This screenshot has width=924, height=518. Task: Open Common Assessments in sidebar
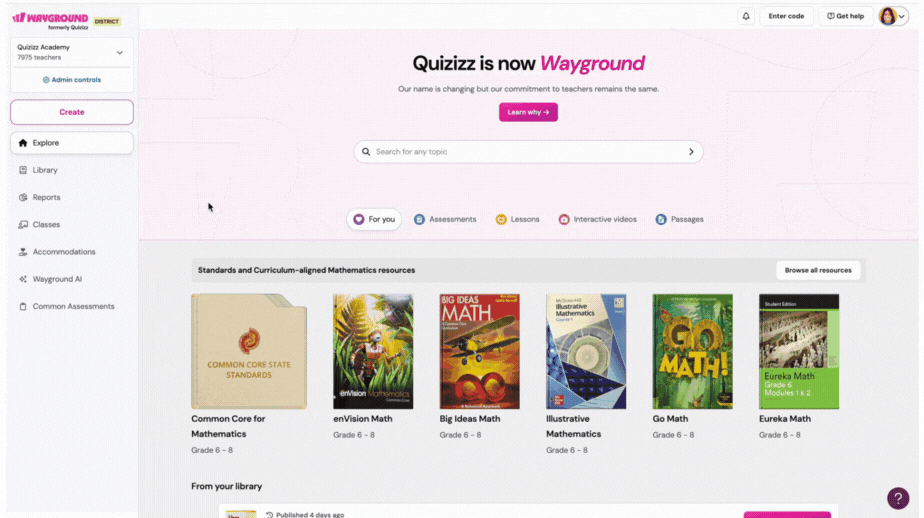pos(71,306)
